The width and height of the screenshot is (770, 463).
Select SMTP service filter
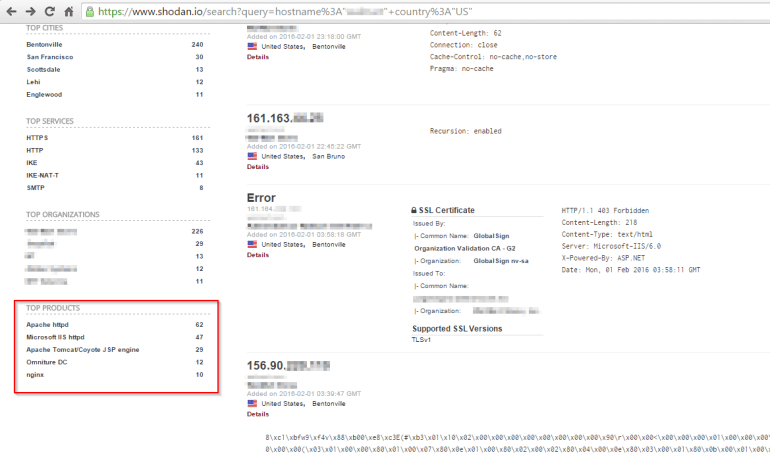coord(36,188)
